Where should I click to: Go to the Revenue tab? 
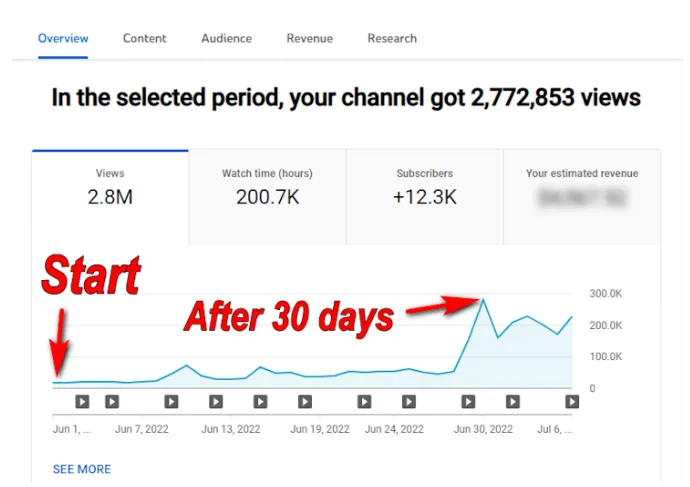coord(309,38)
